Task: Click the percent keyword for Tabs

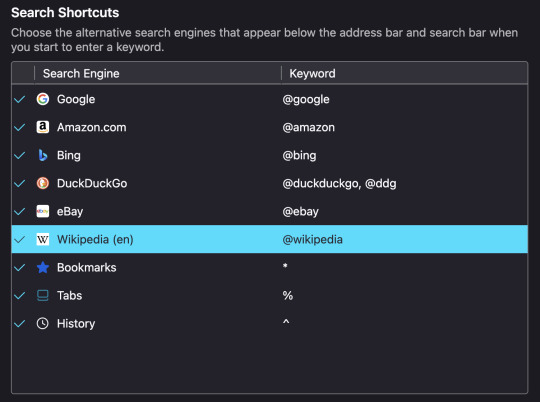Action: (288, 296)
